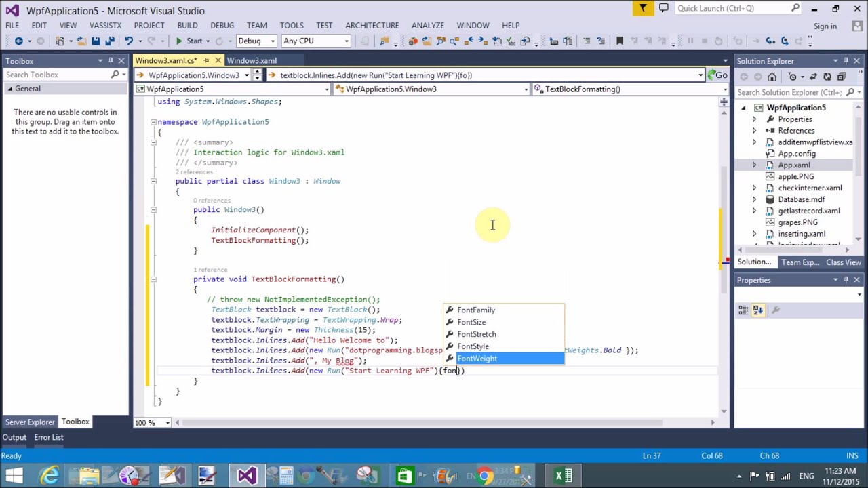Click Collapse All icon in Solution Explorer

(x=842, y=77)
